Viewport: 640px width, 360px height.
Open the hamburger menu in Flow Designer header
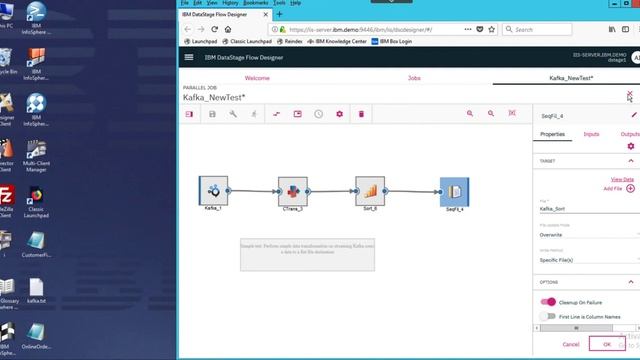(x=189, y=57)
